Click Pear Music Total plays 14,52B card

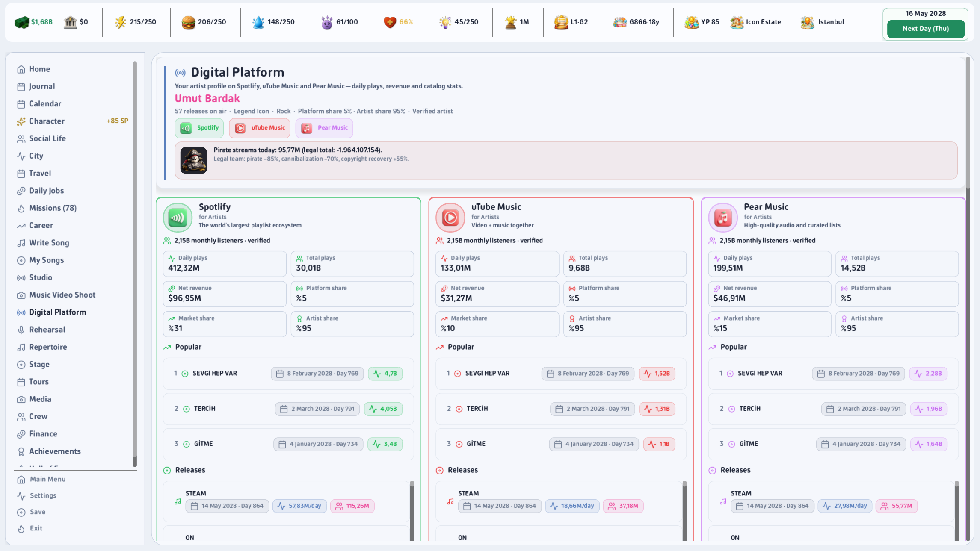(897, 264)
